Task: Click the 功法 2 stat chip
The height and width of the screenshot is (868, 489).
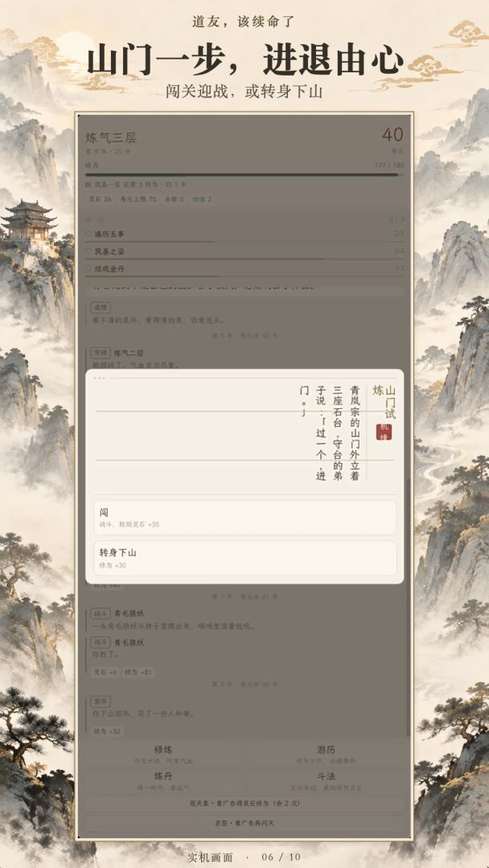Action: click(202, 199)
